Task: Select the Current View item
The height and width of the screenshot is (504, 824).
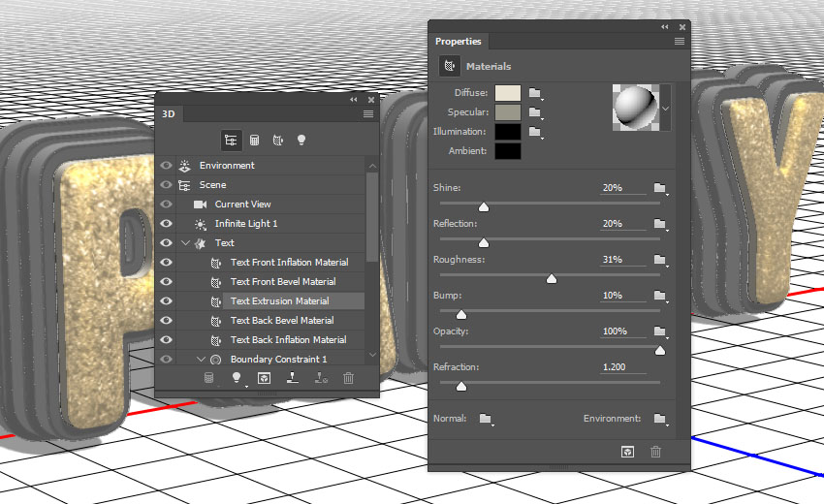Action: (x=242, y=205)
